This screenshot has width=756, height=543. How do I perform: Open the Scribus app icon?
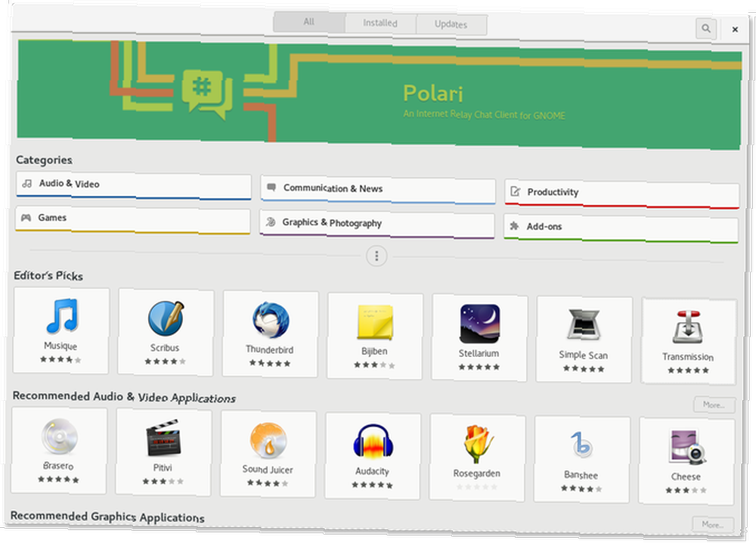click(x=166, y=318)
